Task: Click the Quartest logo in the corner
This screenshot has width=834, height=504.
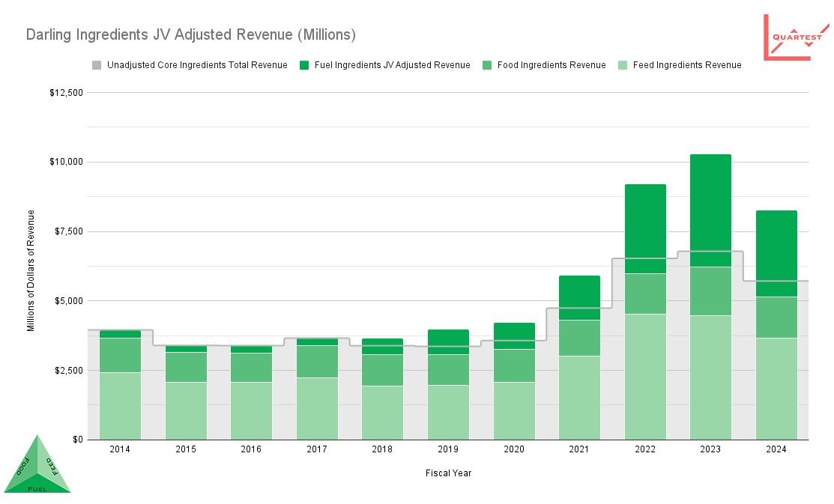Action: [x=797, y=37]
